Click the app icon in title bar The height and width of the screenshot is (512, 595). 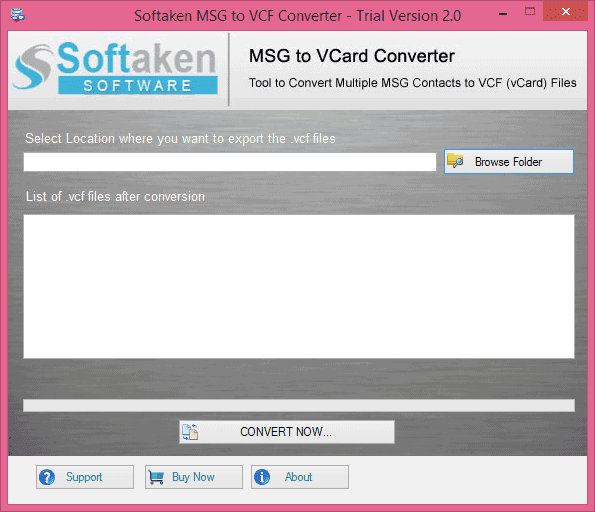tap(17, 15)
